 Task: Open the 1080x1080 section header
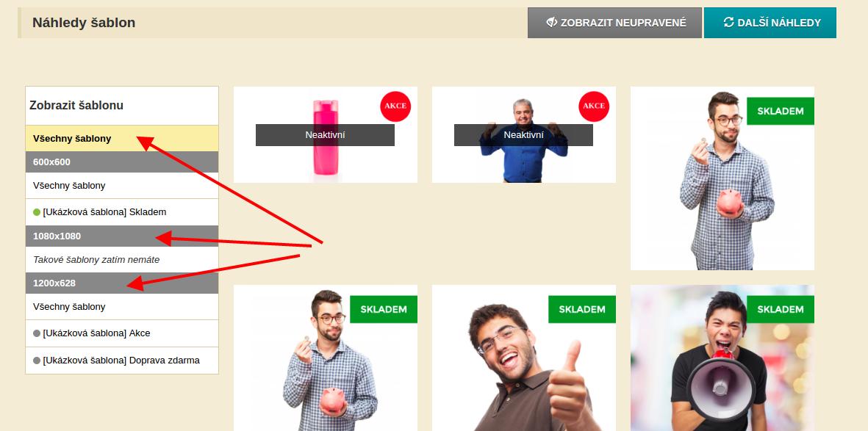pos(122,236)
